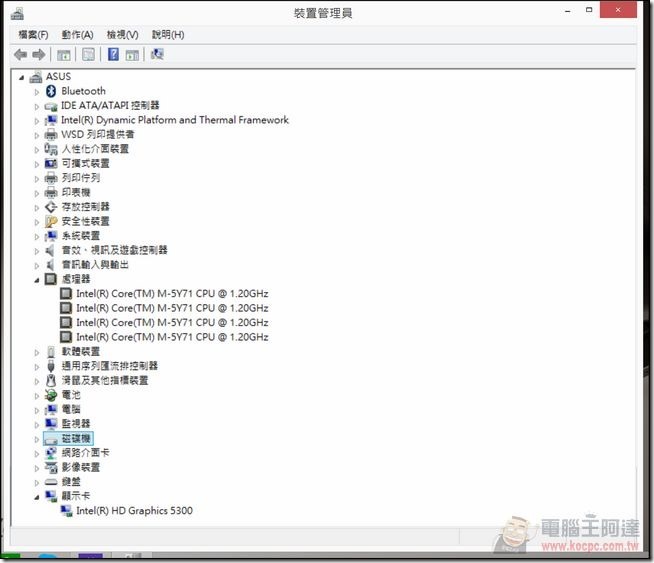Expand the Intel(R) Dynamic Platform and Thermal Framework node
The image size is (654, 563).
click(37, 121)
